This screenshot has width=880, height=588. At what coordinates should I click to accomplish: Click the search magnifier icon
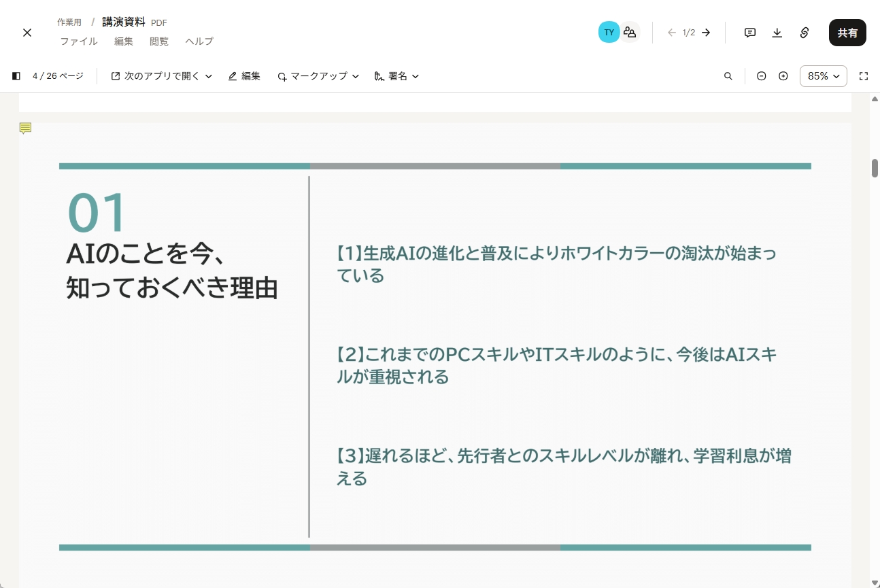pos(728,76)
